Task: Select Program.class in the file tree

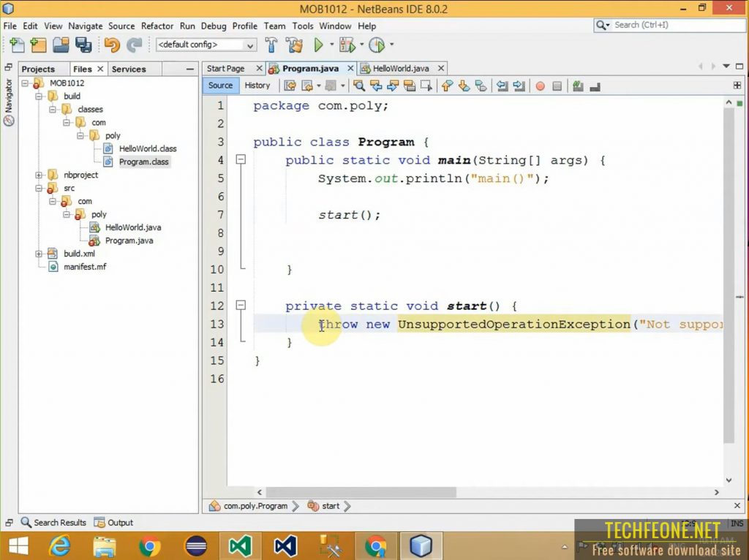Action: [x=144, y=162]
